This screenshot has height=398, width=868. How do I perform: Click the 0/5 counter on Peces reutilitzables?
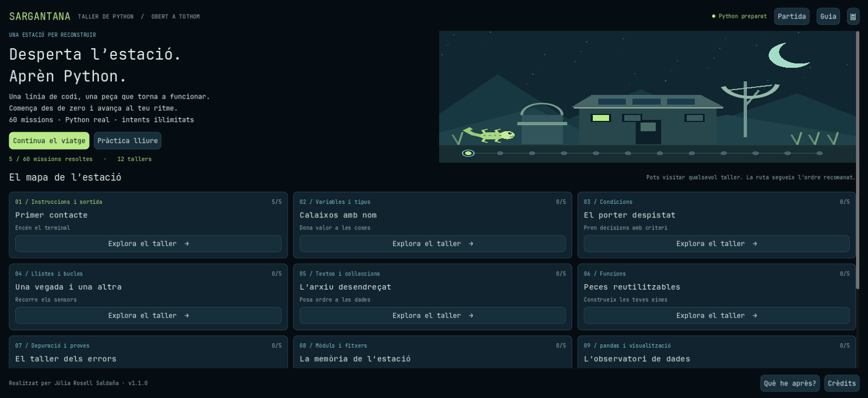pyautogui.click(x=845, y=274)
